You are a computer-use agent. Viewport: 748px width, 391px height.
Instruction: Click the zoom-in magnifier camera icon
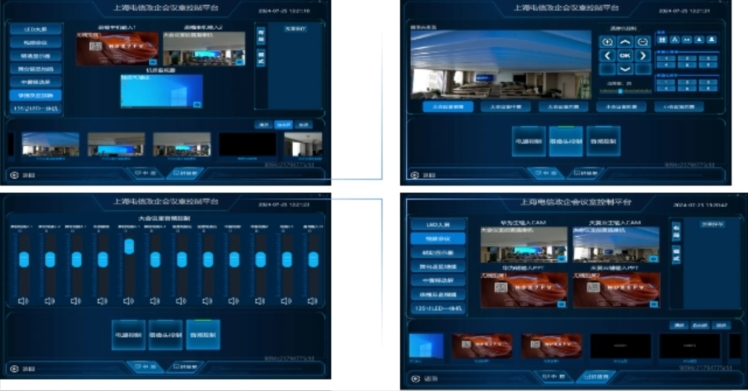click(607, 42)
